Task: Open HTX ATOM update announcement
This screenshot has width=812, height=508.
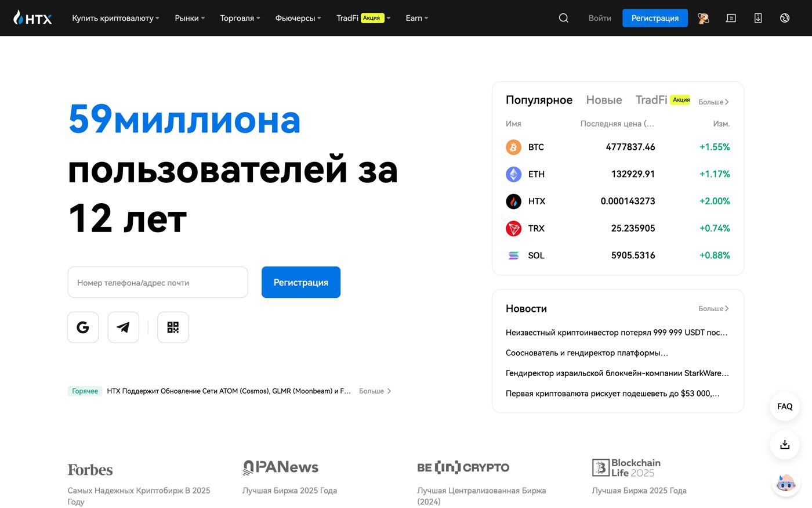Action: tap(229, 391)
